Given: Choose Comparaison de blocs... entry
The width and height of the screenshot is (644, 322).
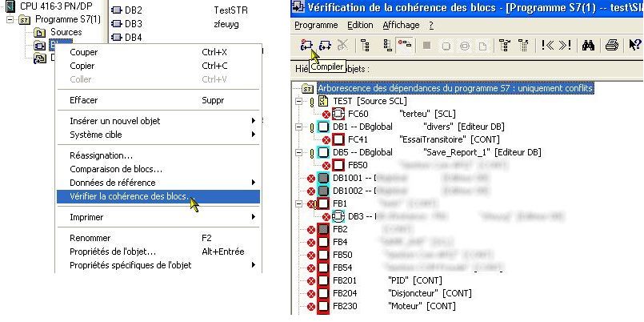Looking at the screenshot, I should (x=158, y=169).
